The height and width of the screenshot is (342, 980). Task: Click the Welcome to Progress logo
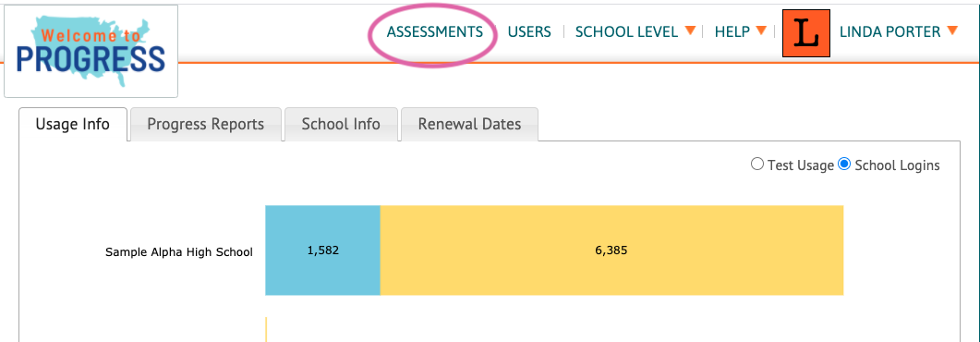point(91,51)
